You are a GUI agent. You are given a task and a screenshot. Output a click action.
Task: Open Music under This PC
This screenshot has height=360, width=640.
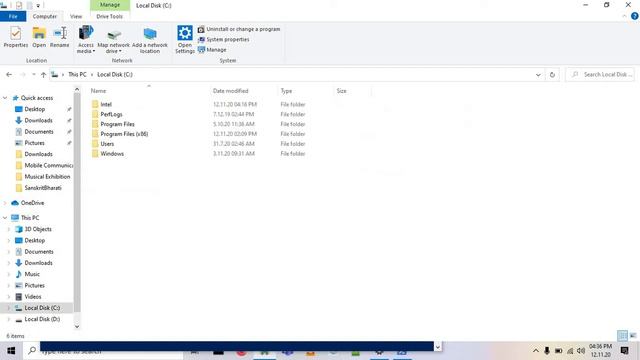[x=32, y=274]
